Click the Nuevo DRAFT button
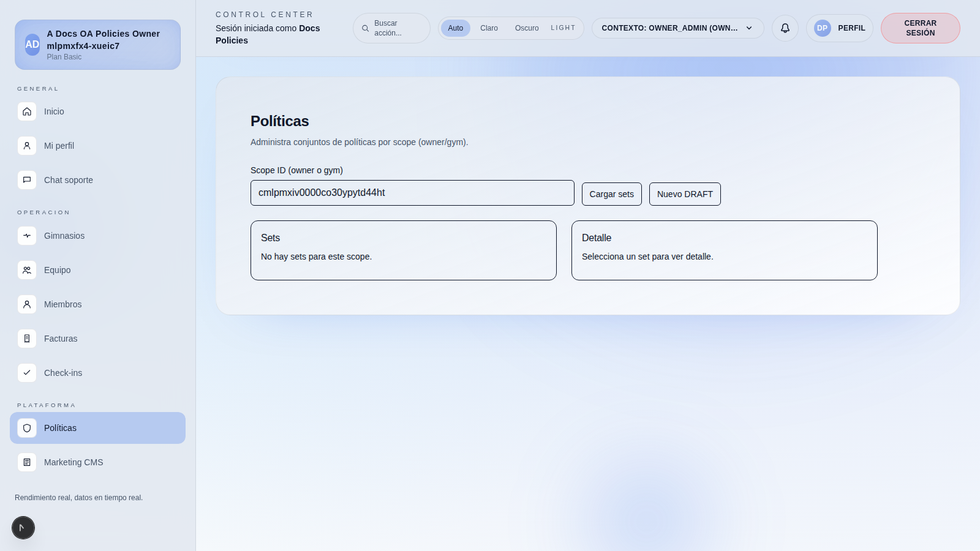Image resolution: width=980 pixels, height=551 pixels. click(x=685, y=194)
